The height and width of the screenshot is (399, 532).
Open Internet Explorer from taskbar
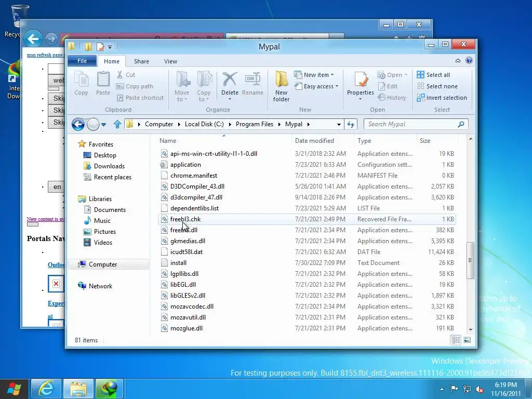click(x=46, y=389)
